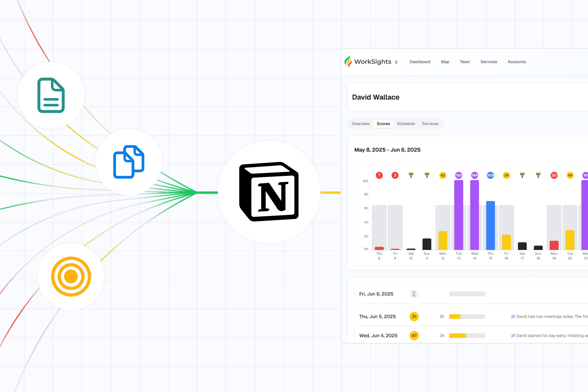Click the black bar for Sun 18
The height and width of the screenshot is (392, 588).
coord(538,248)
